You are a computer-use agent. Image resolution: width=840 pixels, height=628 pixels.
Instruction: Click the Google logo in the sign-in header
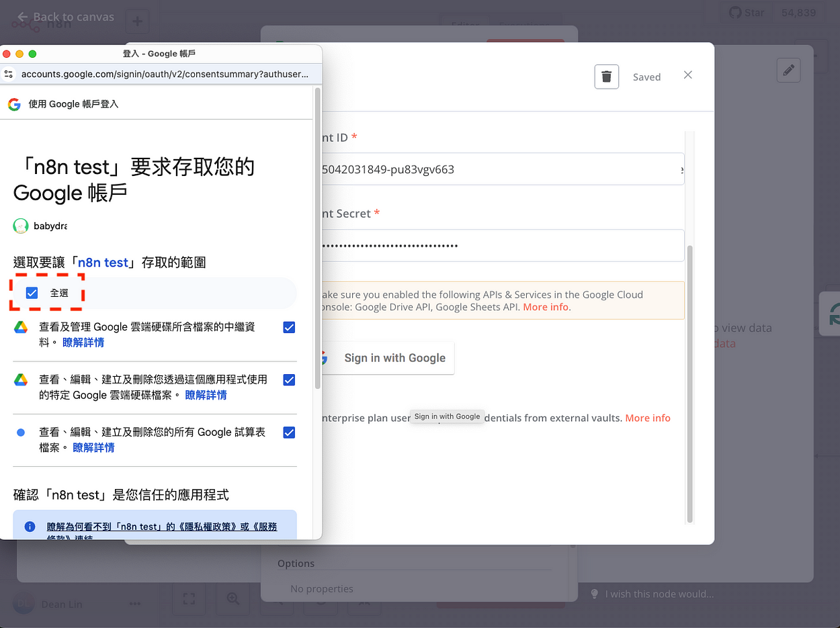tap(14, 104)
